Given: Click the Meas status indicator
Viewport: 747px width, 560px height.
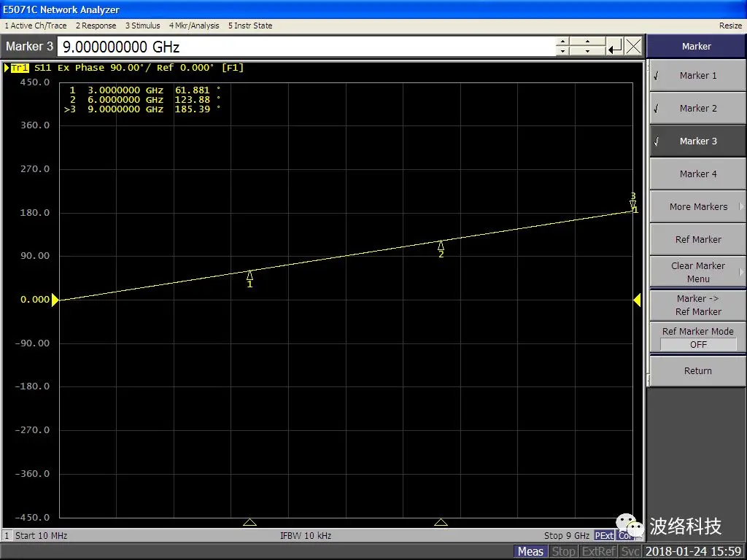Looking at the screenshot, I should click(x=530, y=551).
